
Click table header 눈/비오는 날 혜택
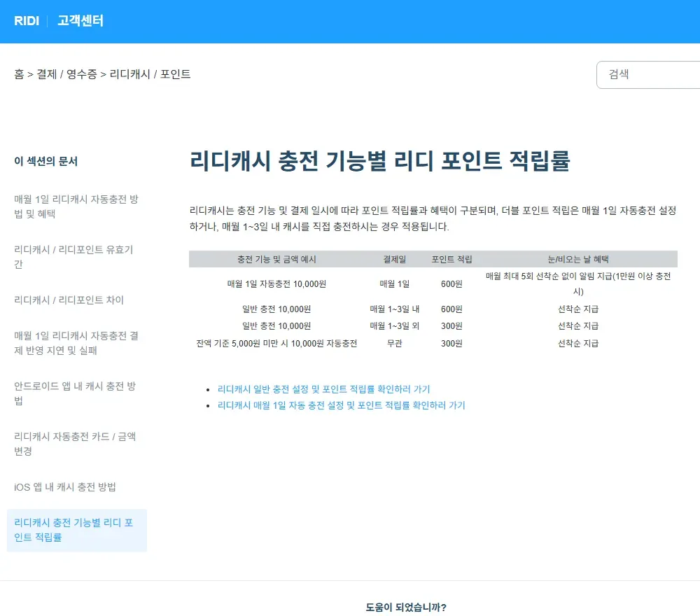click(578, 259)
